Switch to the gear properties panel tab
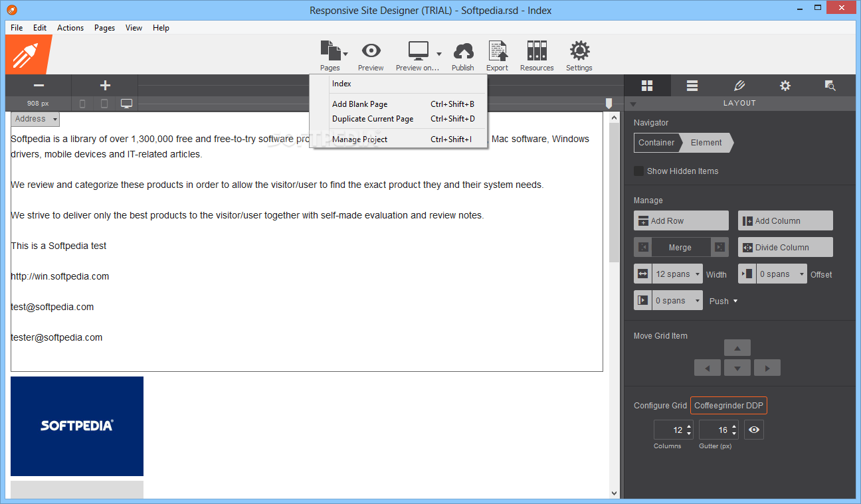This screenshot has width=861, height=504. [x=785, y=86]
